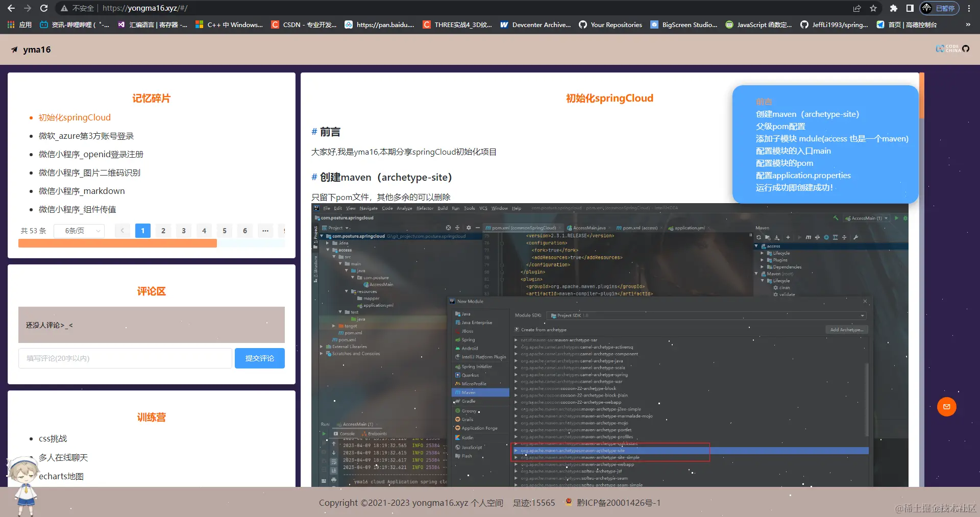Open the GitHub icon in site header
The width and height of the screenshot is (980, 517).
[x=966, y=49]
